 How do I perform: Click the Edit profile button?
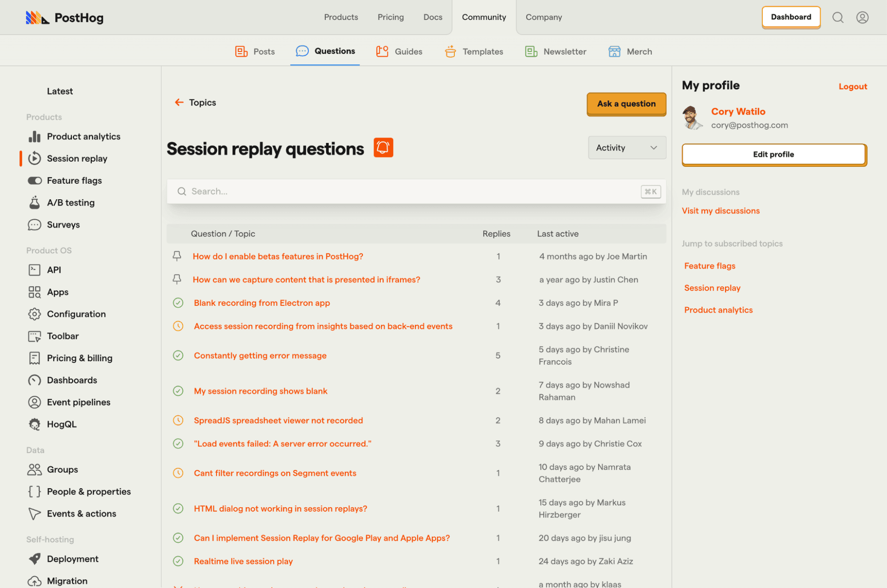click(774, 154)
